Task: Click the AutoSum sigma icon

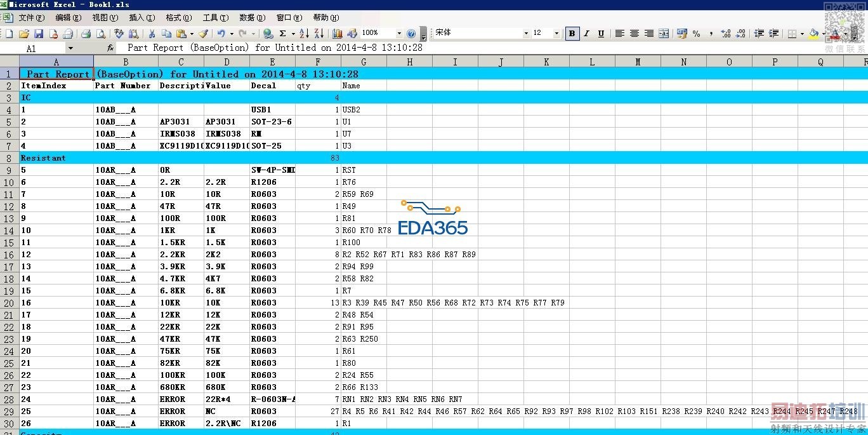Action: (282, 33)
